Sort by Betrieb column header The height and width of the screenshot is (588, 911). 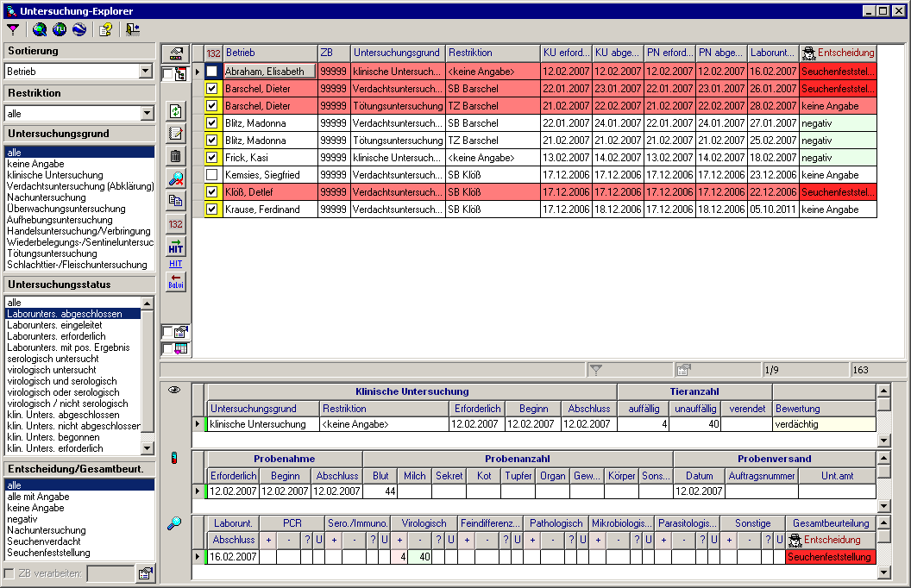point(270,53)
